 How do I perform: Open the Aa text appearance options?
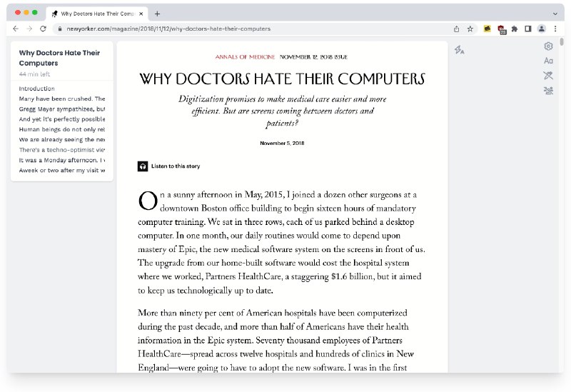[x=548, y=61]
